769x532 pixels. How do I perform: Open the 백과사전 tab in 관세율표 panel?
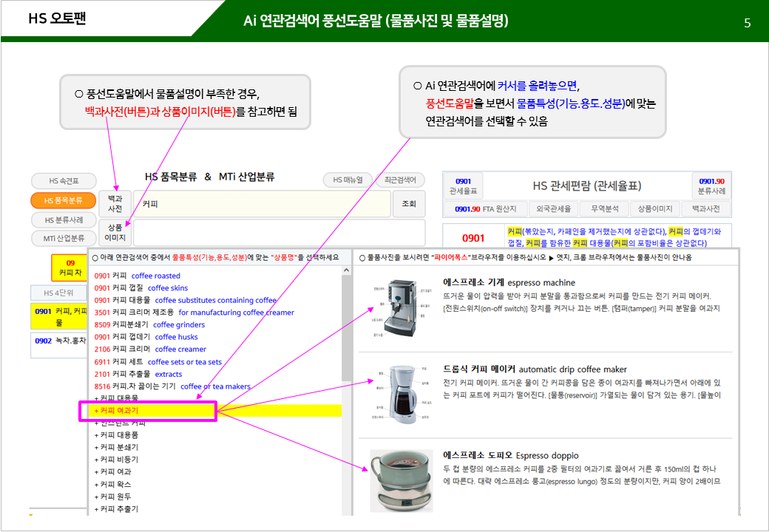(705, 208)
